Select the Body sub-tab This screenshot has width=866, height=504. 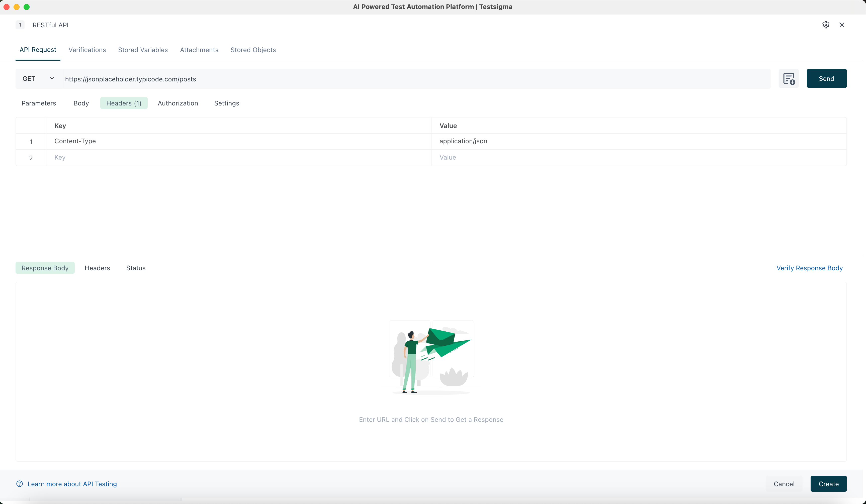[81, 103]
